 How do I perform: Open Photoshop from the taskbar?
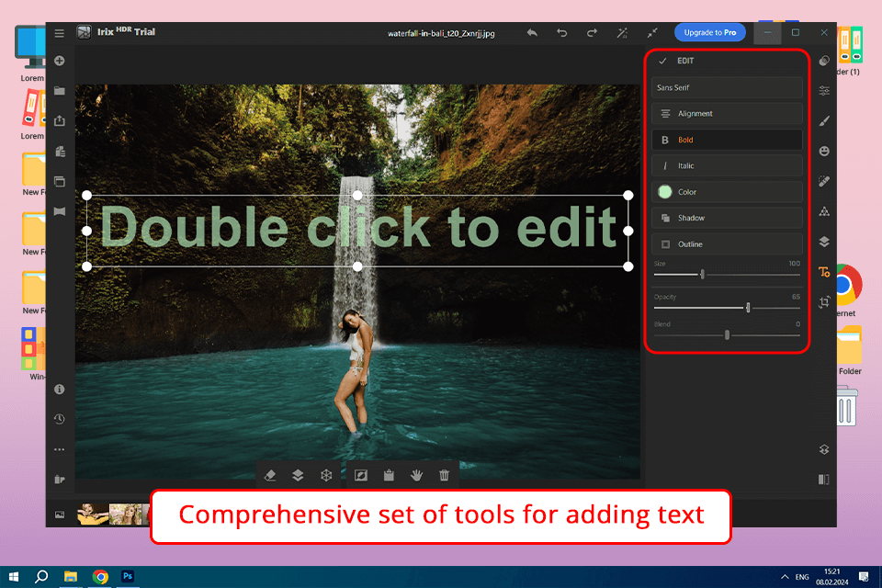128,577
